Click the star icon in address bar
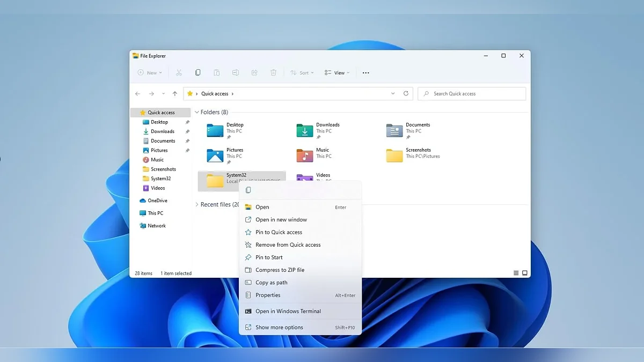 [x=190, y=93]
